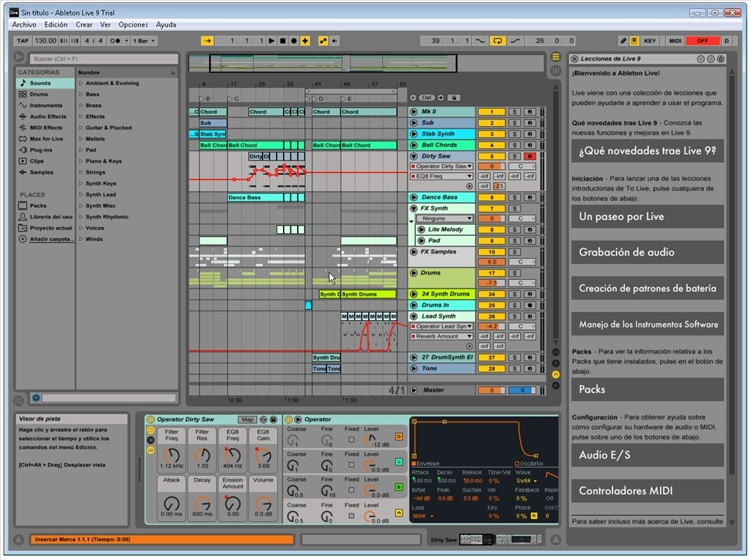Screen dimensions: 751x560
Task: Toggle the Loop switch icon
Action: pos(498,41)
